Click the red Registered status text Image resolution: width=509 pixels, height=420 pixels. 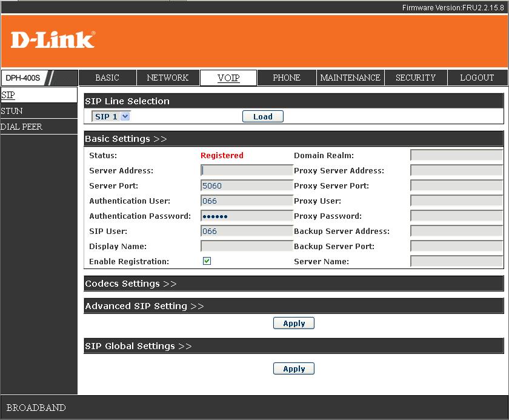[222, 156]
